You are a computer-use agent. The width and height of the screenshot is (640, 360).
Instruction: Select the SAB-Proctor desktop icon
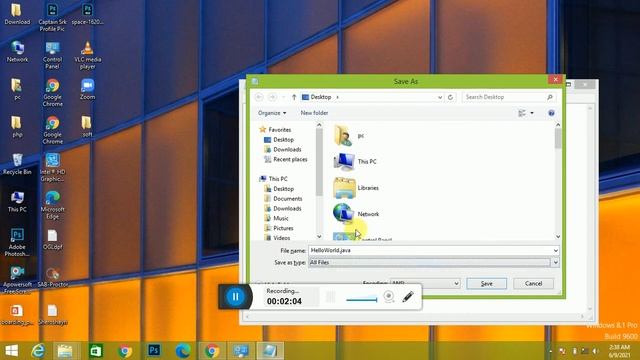52,277
